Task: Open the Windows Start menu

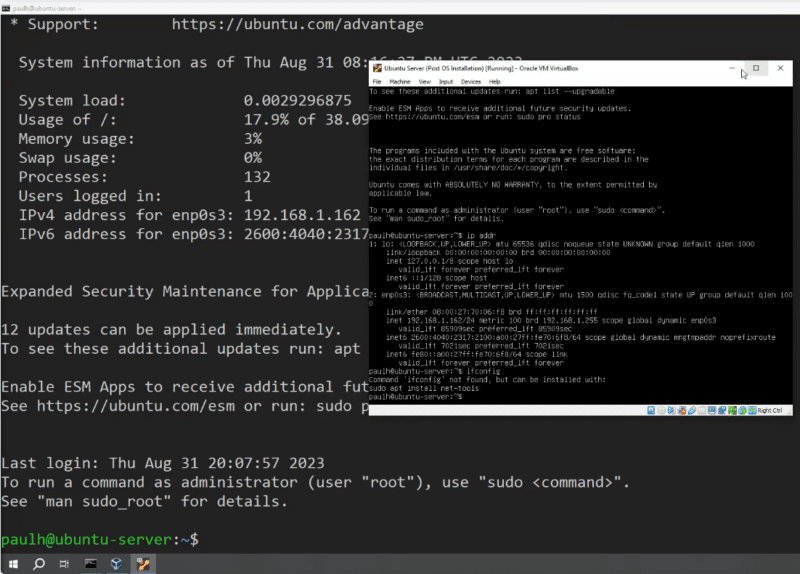Action: (13, 564)
